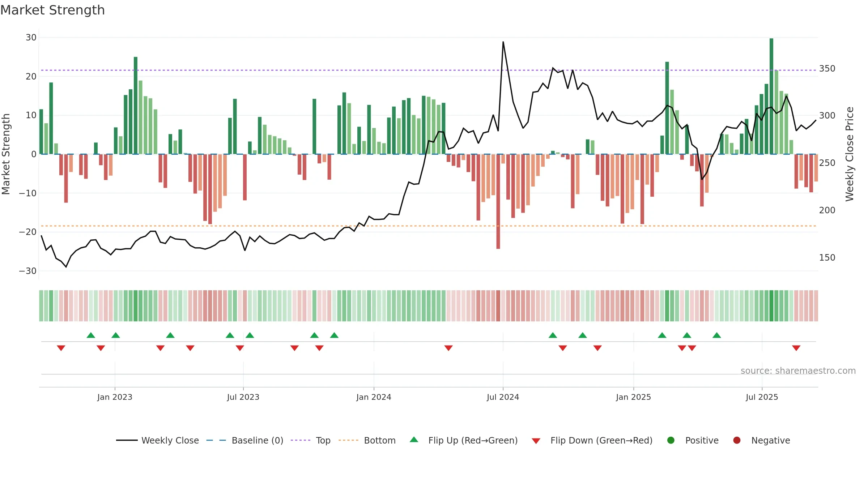The width and height of the screenshot is (868, 488).
Task: Select the Jan 2025 x-axis label
Action: pyautogui.click(x=633, y=397)
